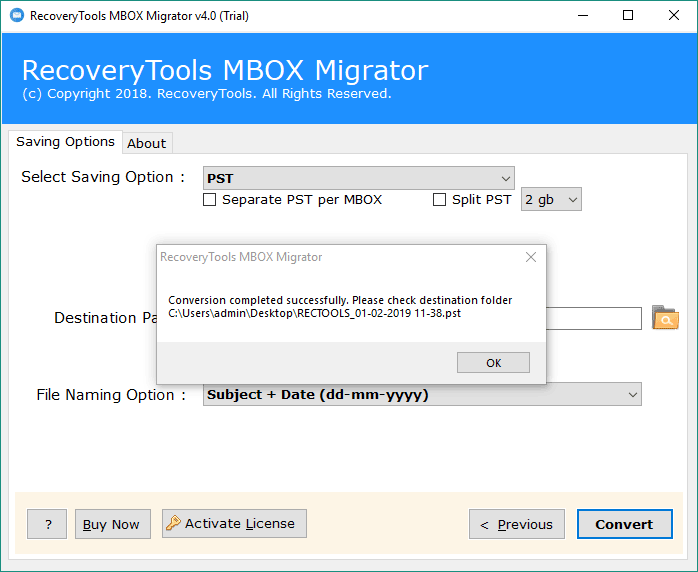Close the conversion completed dialog with X
698x572 pixels.
coord(531,257)
